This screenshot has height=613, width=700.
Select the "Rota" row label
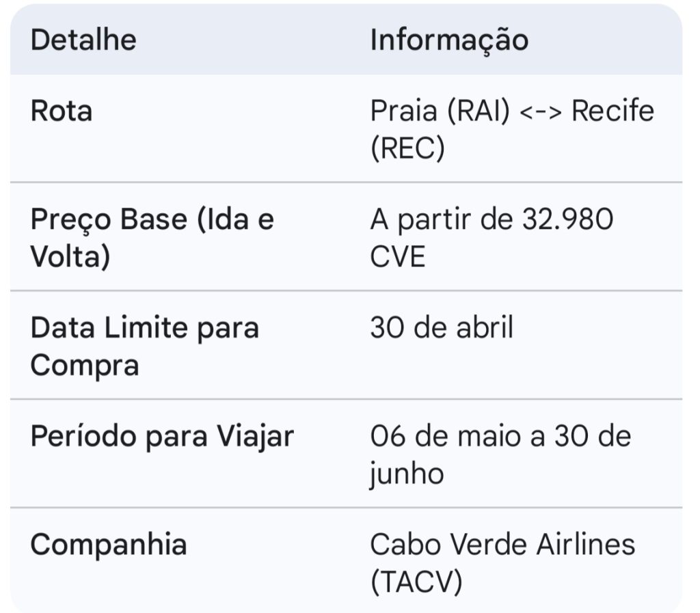(x=62, y=111)
